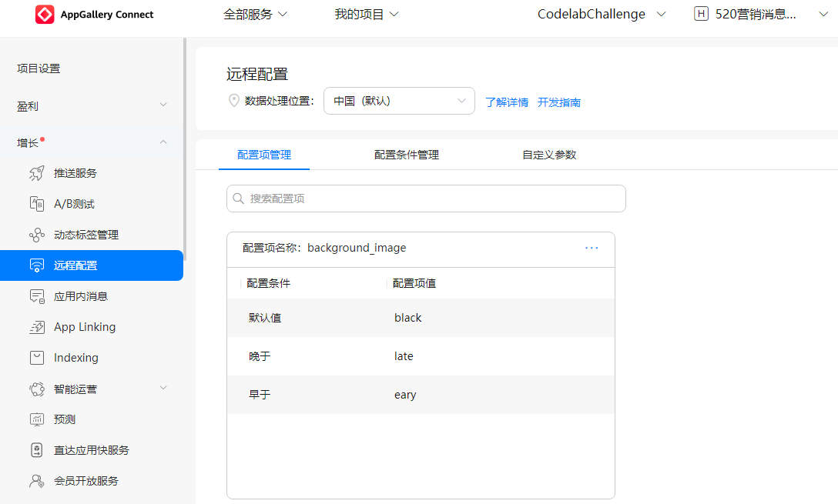838x504 pixels.
Task: Open more options for background_image config
Action: (592, 248)
